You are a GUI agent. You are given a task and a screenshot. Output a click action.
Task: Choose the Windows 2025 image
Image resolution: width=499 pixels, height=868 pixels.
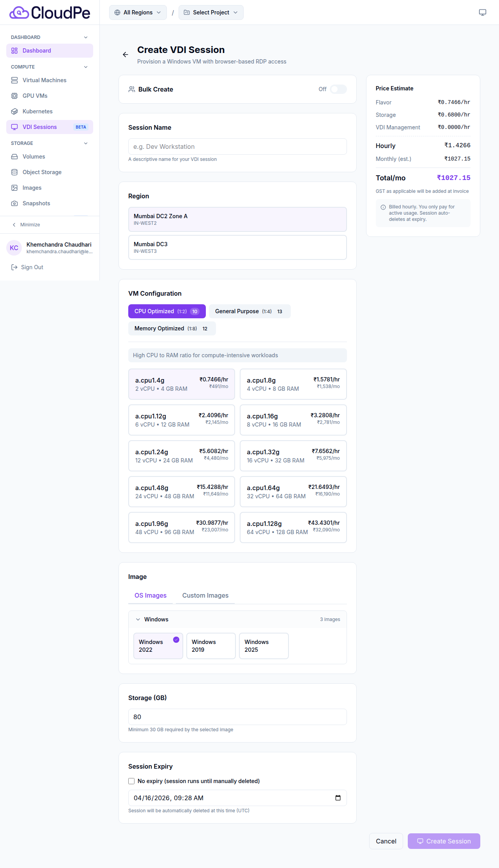pos(264,646)
